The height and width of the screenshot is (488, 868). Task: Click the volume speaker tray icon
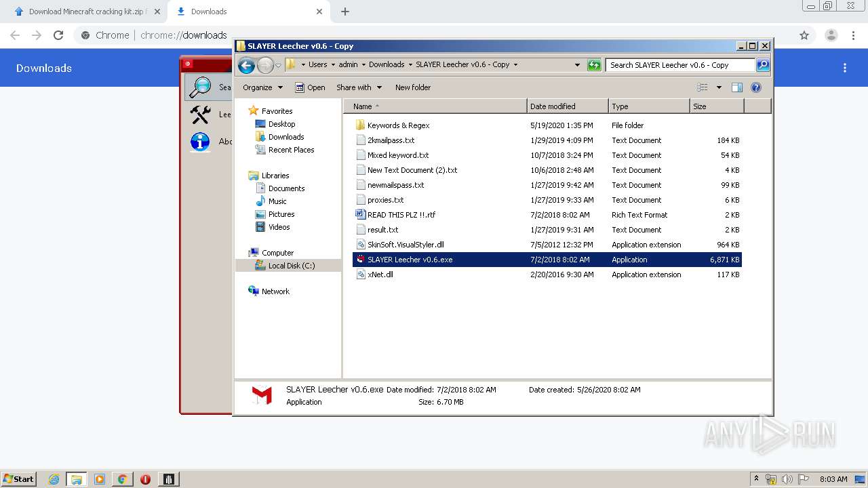coord(787,479)
